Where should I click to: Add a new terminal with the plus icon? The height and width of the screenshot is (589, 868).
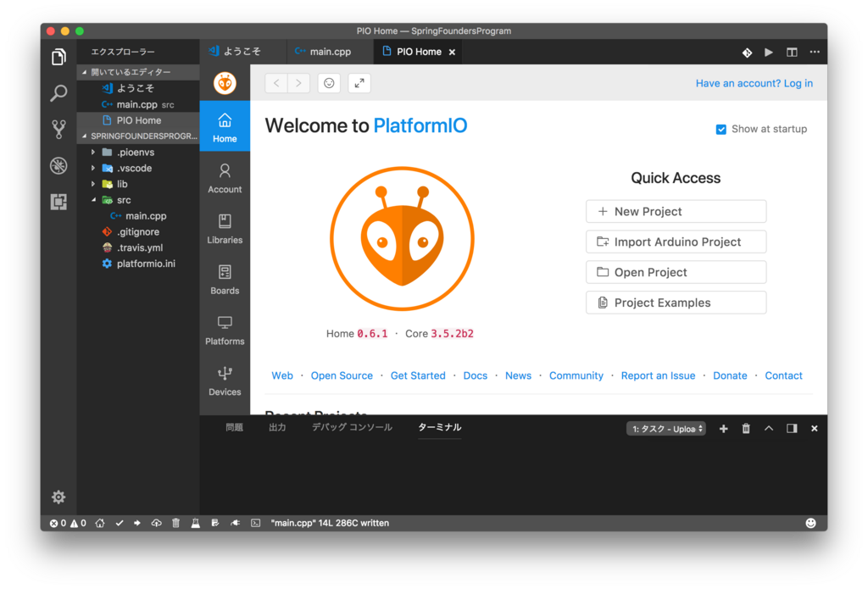coord(724,429)
